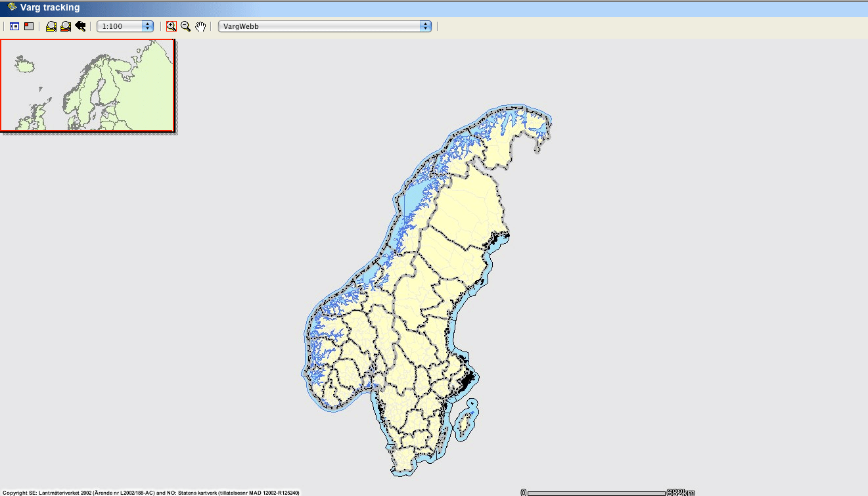
Task: Click the overview map thumbnail
Action: [x=87, y=85]
